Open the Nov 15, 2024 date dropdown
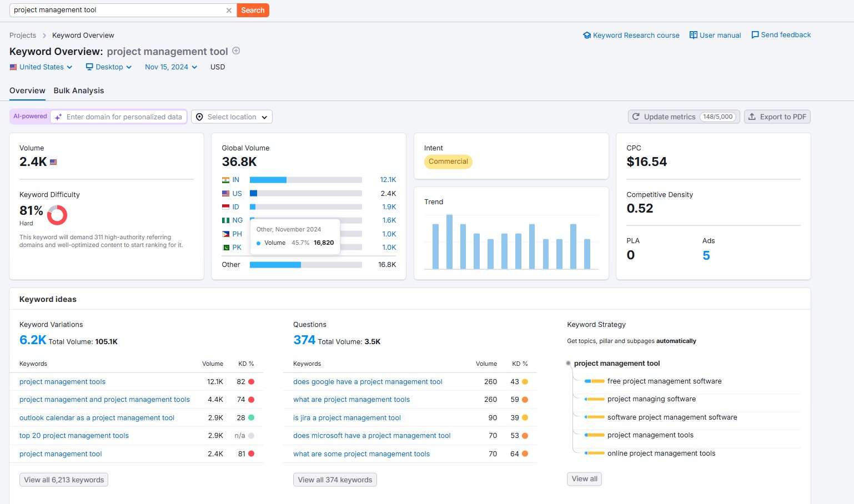This screenshot has width=854, height=504. point(171,67)
